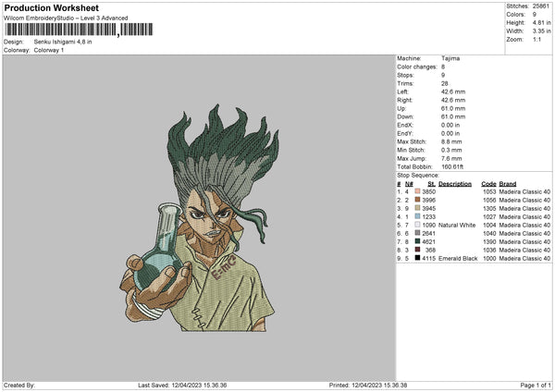Click the 'Last Saved: 12/04/2023 15.36.36' text
Image resolution: width=555 pixels, height=392 pixels.
coord(182,385)
